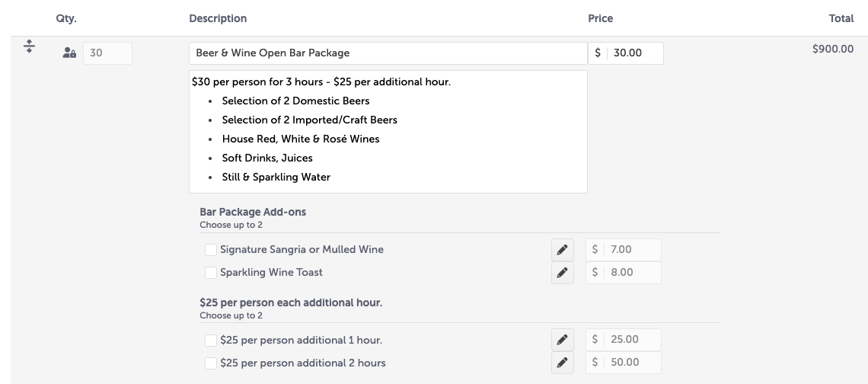Click the Total column header
Screen dimensions: 868x384
tap(841, 18)
